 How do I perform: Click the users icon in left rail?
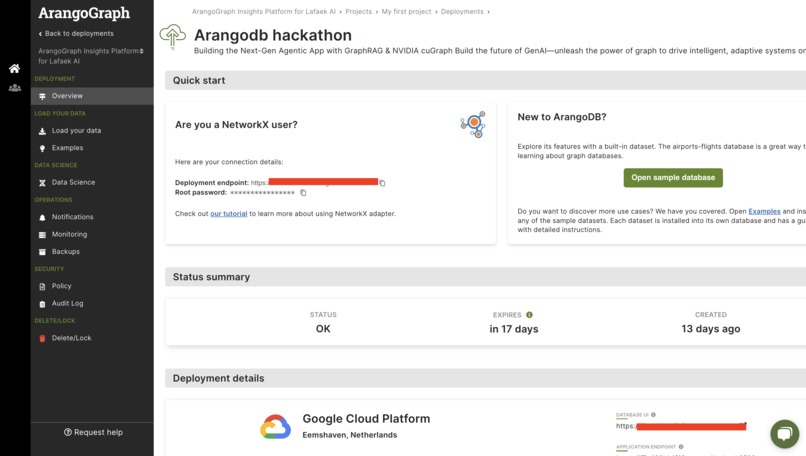(14, 88)
